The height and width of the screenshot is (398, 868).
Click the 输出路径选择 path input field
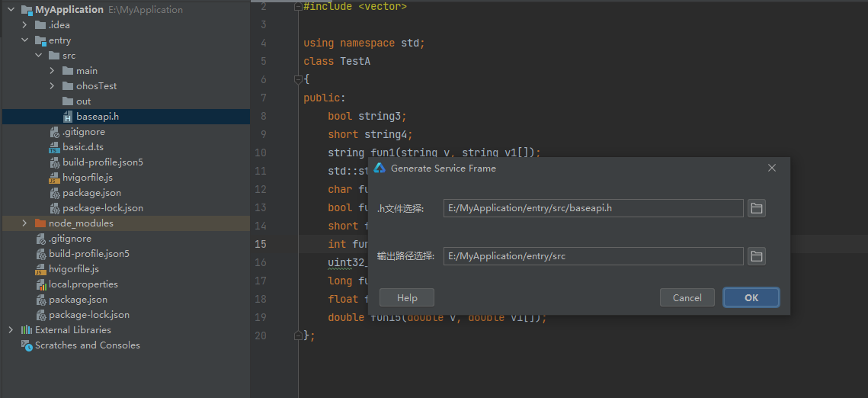coord(594,256)
